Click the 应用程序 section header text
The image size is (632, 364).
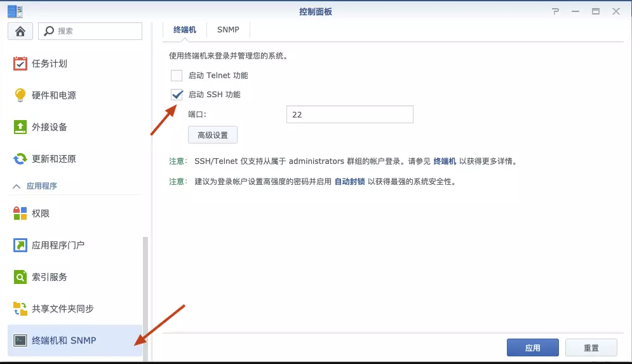pos(42,186)
